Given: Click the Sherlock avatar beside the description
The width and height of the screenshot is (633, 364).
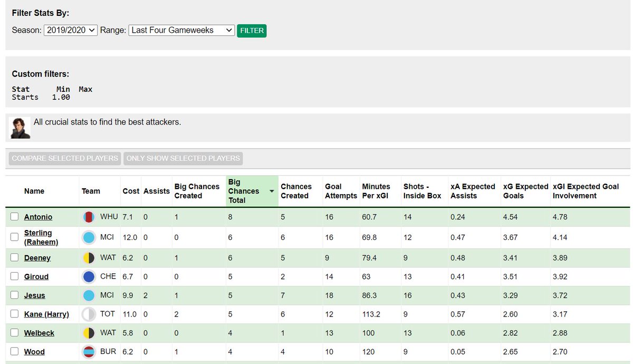Looking at the screenshot, I should coord(20,128).
